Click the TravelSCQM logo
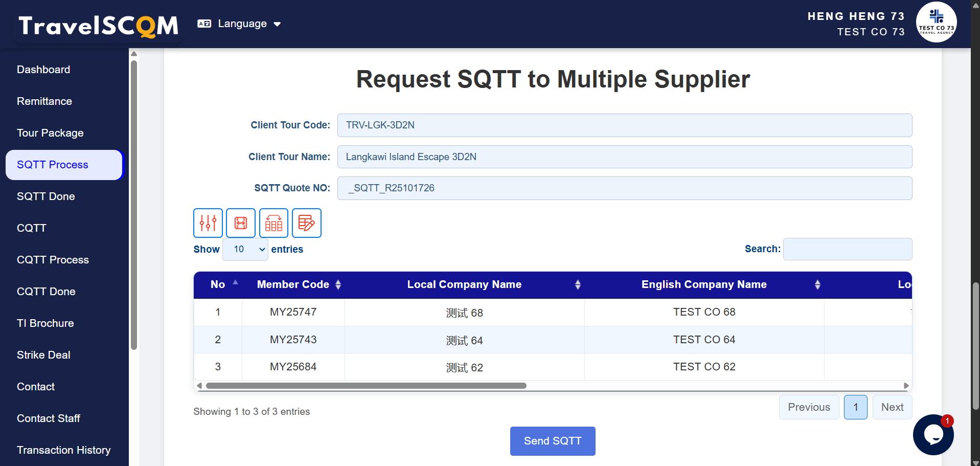Screen dimensions: 980x466 [x=99, y=26]
